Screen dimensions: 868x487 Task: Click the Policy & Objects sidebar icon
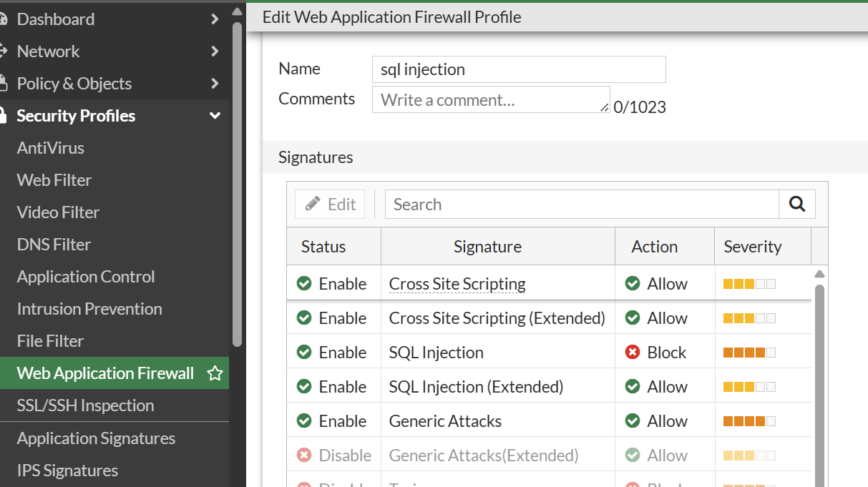click(x=3, y=84)
